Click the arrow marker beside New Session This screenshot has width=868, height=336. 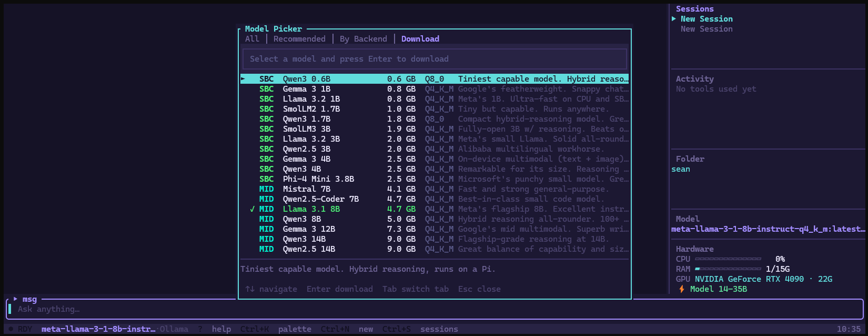(674, 19)
